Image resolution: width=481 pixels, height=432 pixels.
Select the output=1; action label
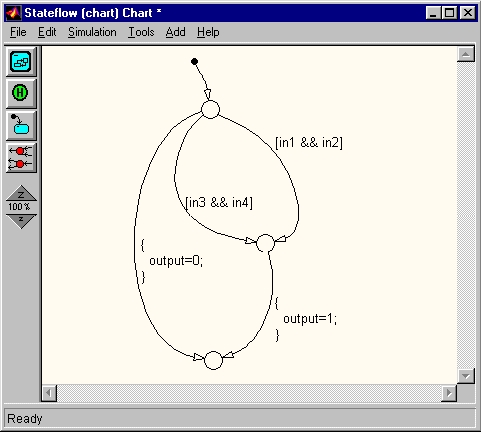tap(310, 319)
